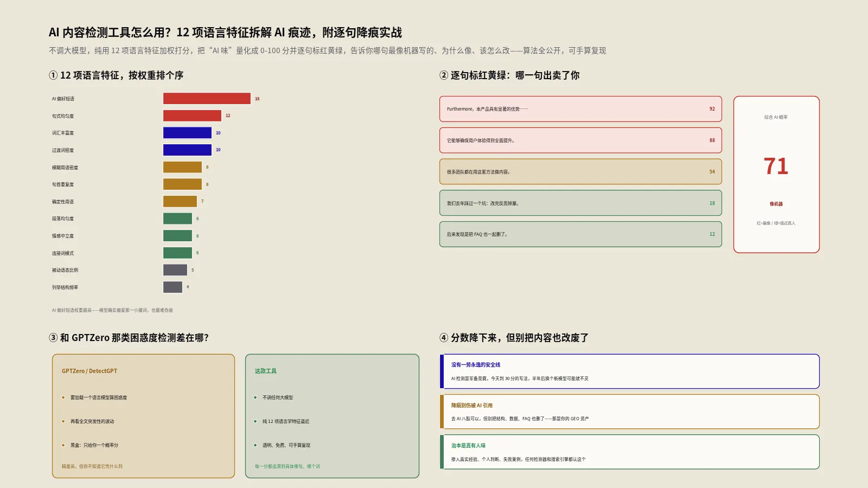Click the AI 偏好短语 label

pyautogui.click(x=63, y=99)
